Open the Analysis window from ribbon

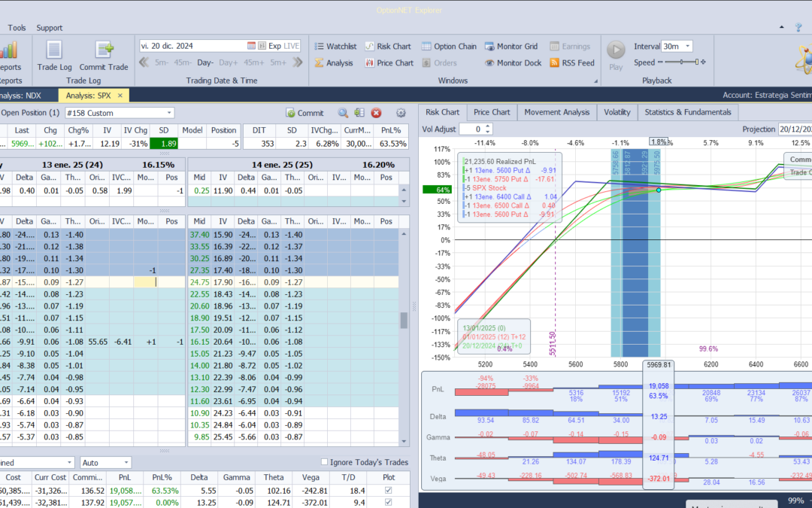[334, 62]
